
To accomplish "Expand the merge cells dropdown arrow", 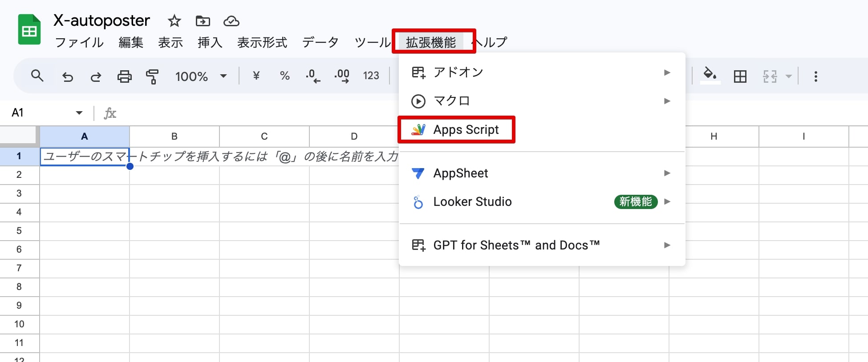I will [x=788, y=76].
